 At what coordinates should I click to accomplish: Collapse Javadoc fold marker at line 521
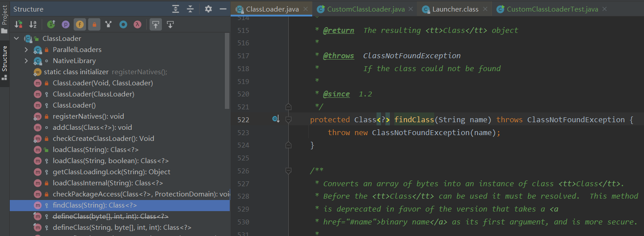click(x=289, y=107)
